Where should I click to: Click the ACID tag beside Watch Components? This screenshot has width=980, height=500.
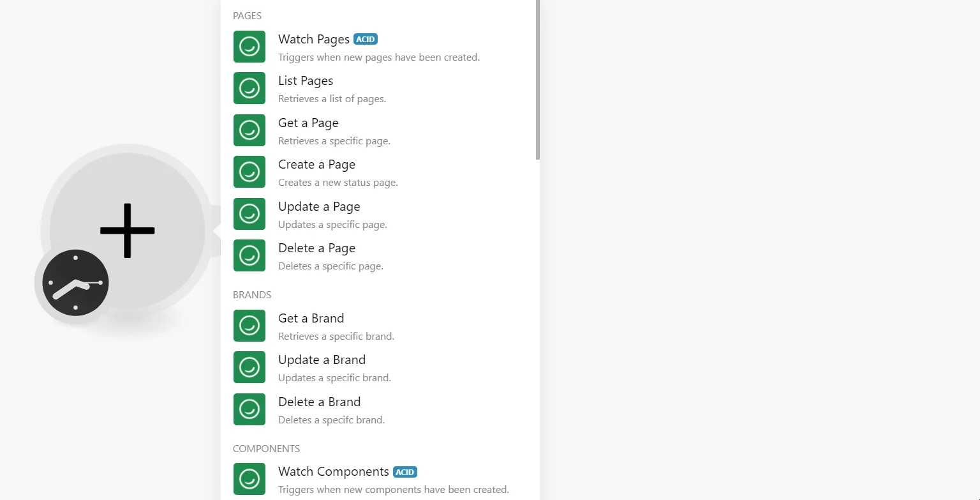(x=405, y=472)
